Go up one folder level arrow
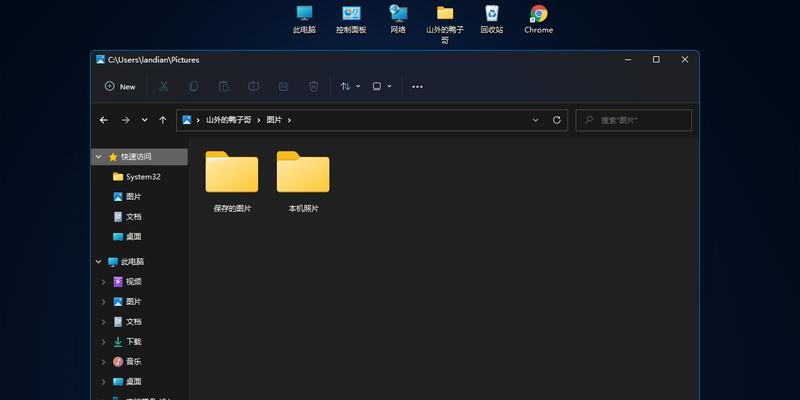The height and width of the screenshot is (400, 800). [163, 120]
